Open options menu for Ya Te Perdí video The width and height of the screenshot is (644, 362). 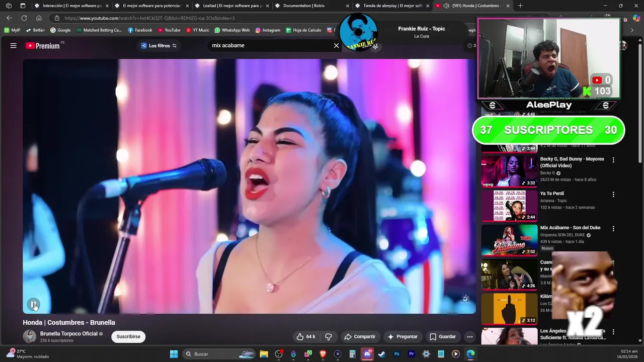click(x=613, y=194)
